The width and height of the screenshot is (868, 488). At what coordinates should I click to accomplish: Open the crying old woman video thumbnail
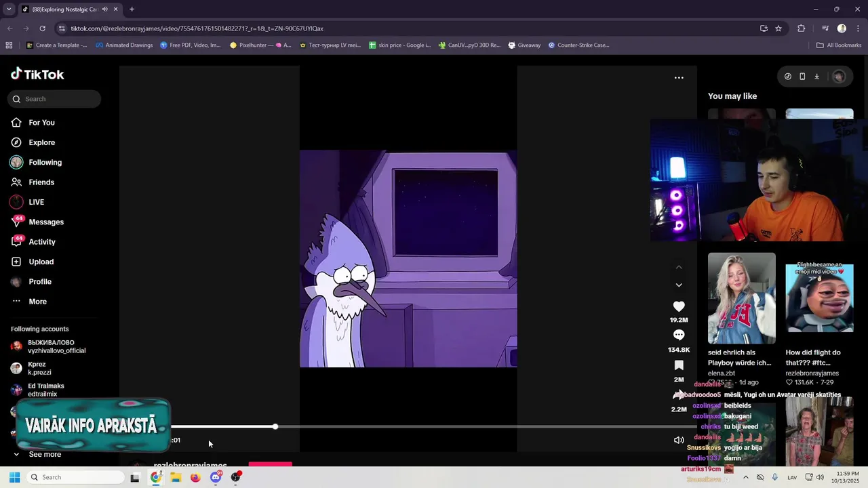[820, 432]
